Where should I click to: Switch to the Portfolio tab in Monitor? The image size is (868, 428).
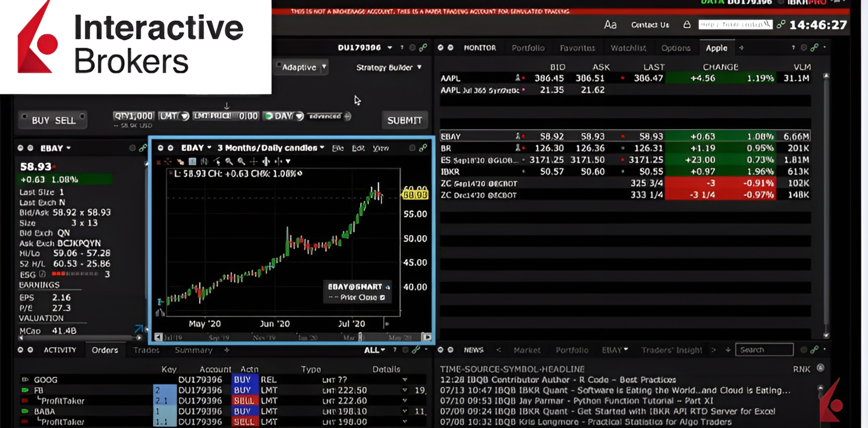coord(528,48)
